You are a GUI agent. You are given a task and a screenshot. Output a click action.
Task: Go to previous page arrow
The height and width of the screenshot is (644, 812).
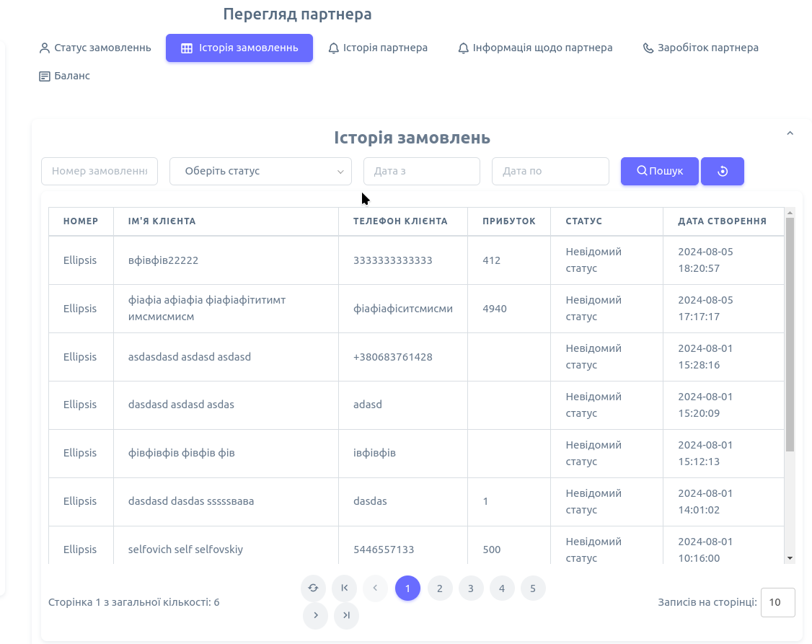[x=375, y=588]
